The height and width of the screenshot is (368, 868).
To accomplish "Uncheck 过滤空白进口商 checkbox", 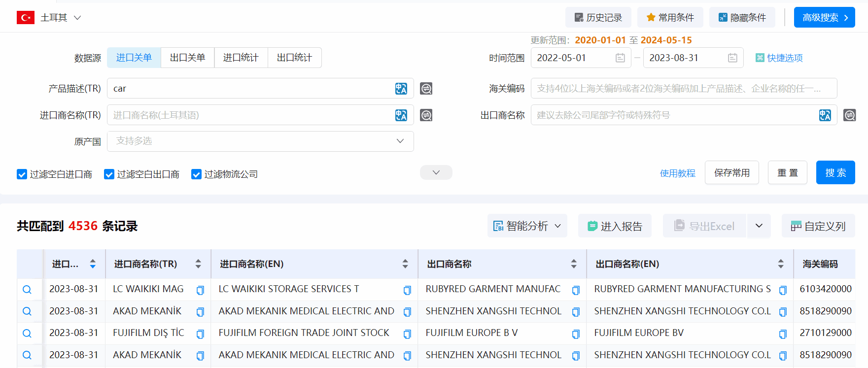I will pyautogui.click(x=22, y=174).
